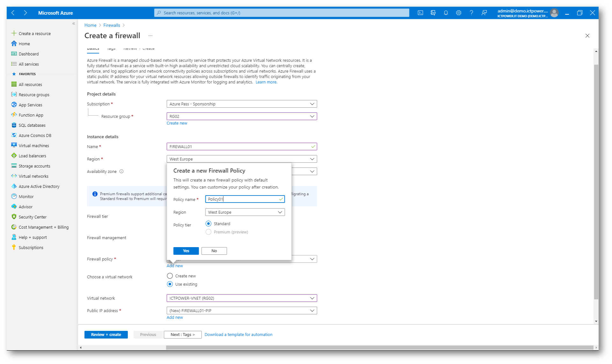The image size is (612, 364).
Task: Click No in the Firewall Policy dialog
Action: point(214,251)
